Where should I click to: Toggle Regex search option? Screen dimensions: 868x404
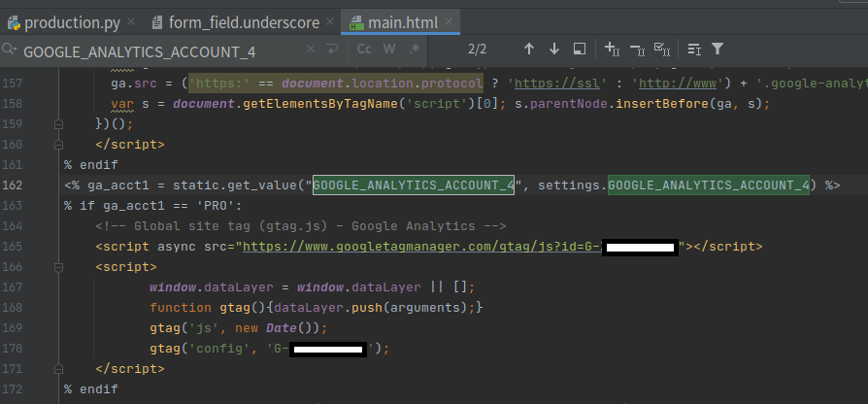coord(414,49)
